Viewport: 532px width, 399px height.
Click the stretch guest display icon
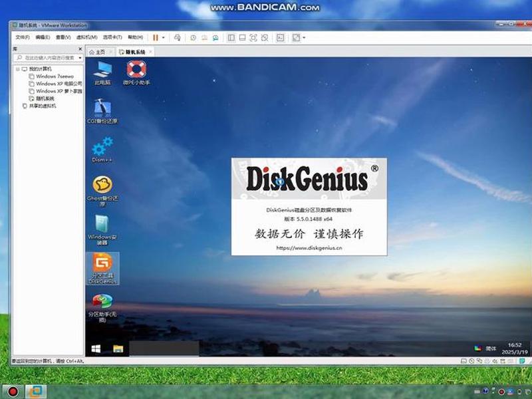(x=296, y=38)
